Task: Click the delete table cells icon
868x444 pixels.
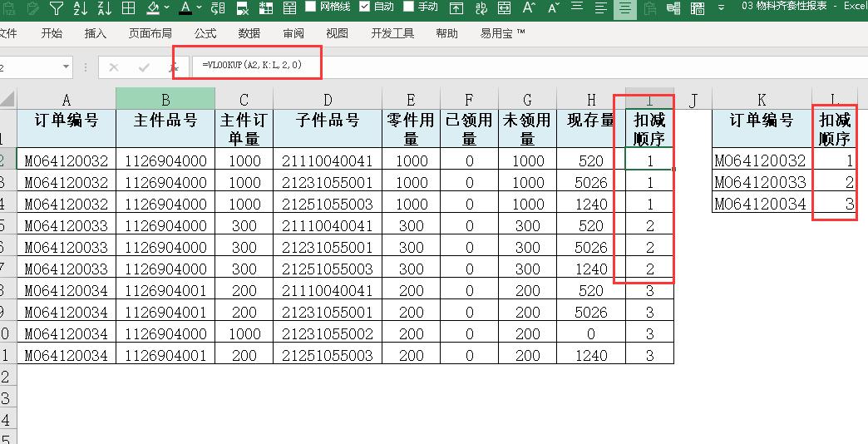Action: [x=242, y=7]
